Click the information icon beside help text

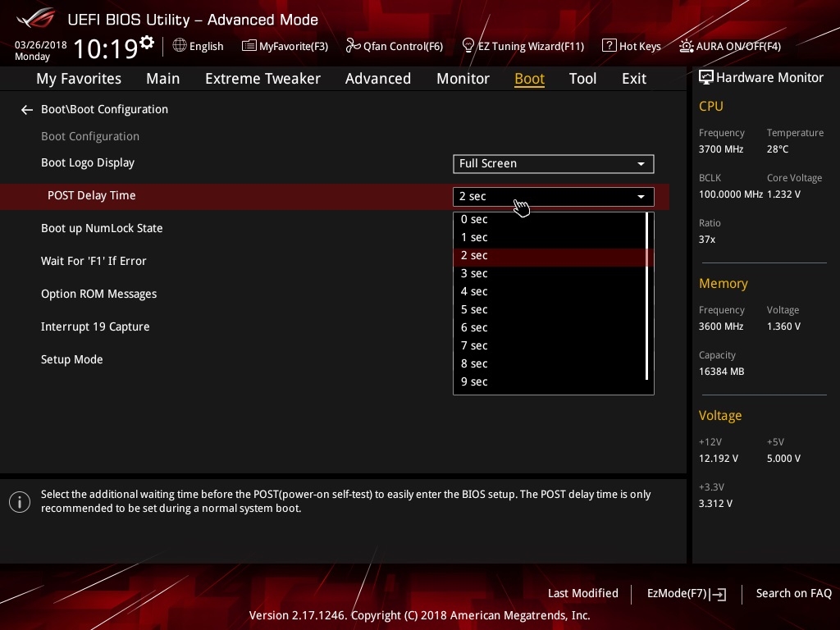pos(20,502)
